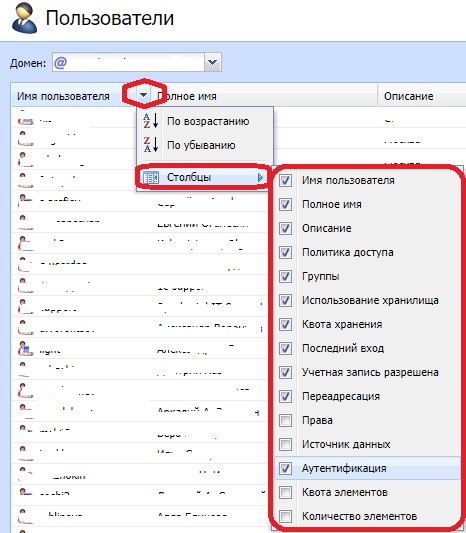Click inside the Домен input field

128,63
